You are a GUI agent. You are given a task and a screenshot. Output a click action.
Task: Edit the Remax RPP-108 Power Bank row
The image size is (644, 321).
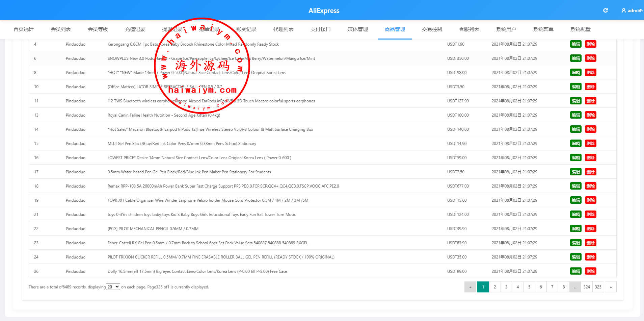coord(576,186)
